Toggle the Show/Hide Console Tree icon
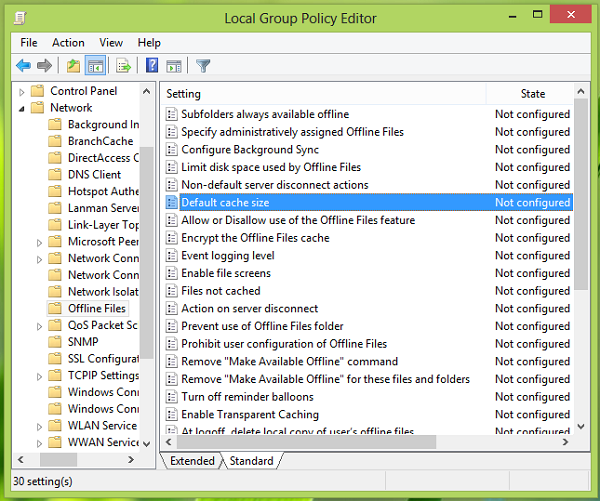The width and height of the screenshot is (600, 501). 95,66
